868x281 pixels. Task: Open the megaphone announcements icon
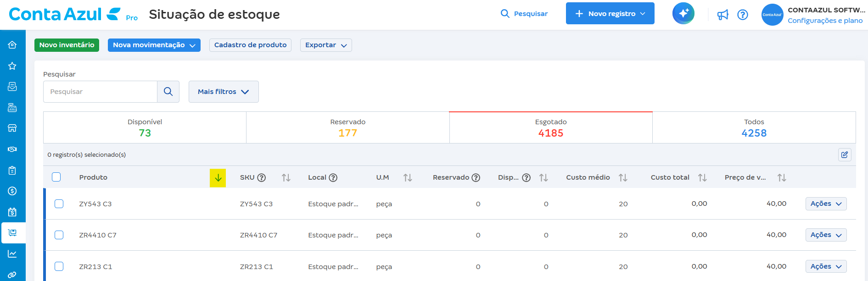coord(722,15)
